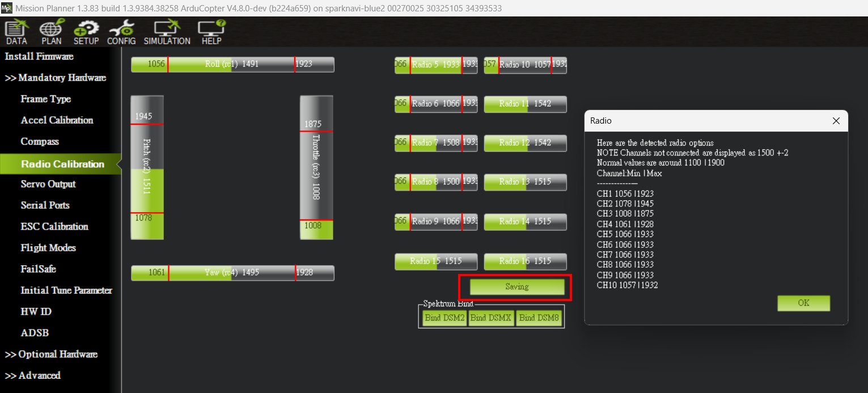Click the Radio 10 channel bar

point(526,65)
